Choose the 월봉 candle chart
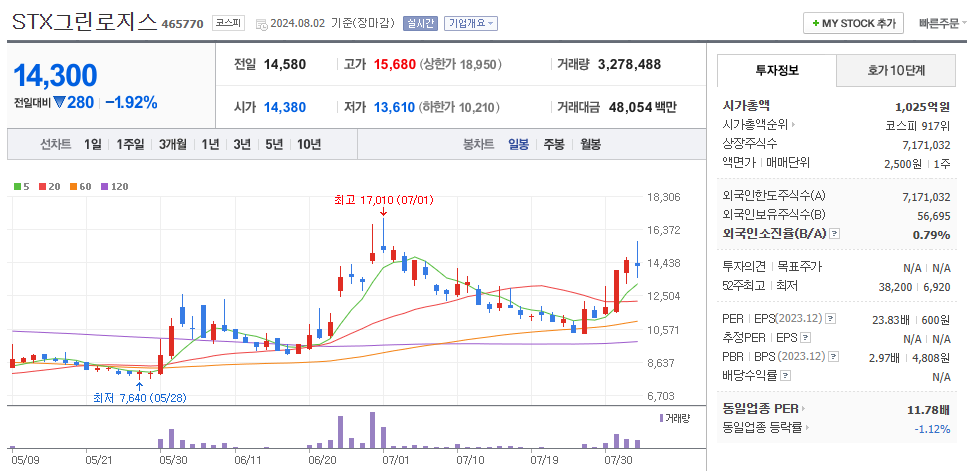This screenshot has height=471, width=971. pyautogui.click(x=590, y=145)
